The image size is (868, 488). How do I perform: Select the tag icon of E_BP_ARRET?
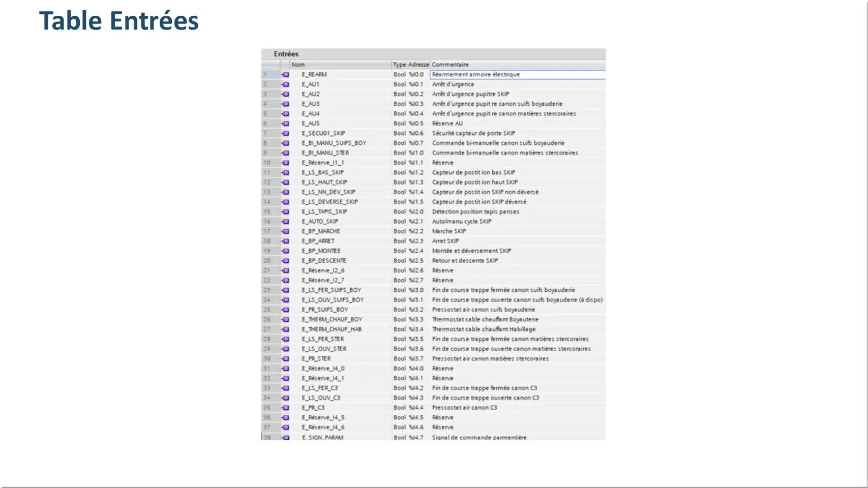285,241
